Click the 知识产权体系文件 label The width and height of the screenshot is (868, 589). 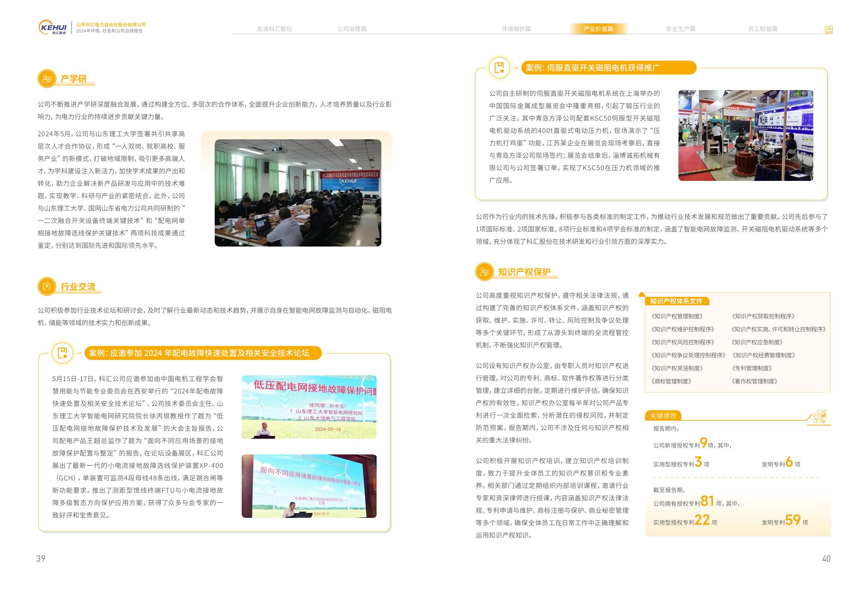(x=676, y=301)
